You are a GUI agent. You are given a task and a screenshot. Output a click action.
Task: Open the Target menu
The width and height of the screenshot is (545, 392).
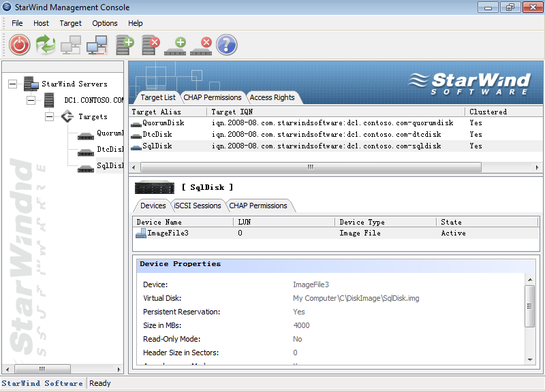coord(70,23)
